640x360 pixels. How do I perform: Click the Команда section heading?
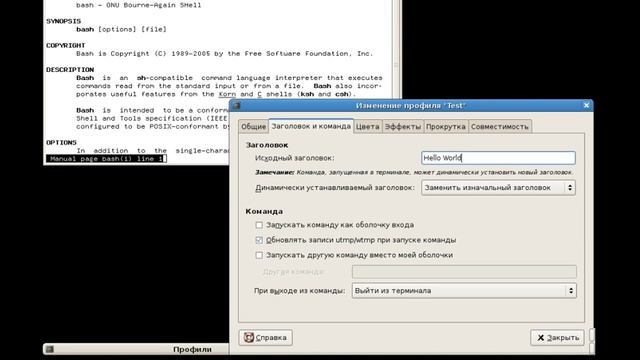pos(264,211)
